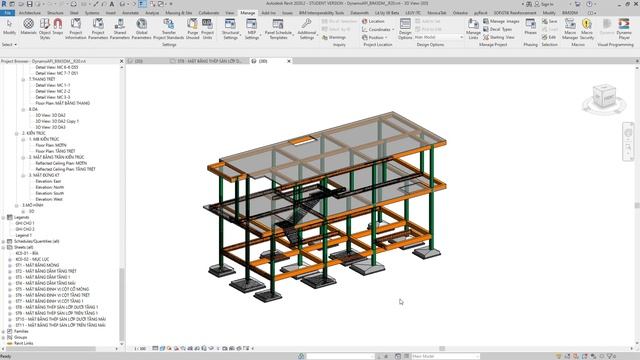This screenshot has height=360, width=640.
Task: Click Starting View
Action: (x=498, y=37)
